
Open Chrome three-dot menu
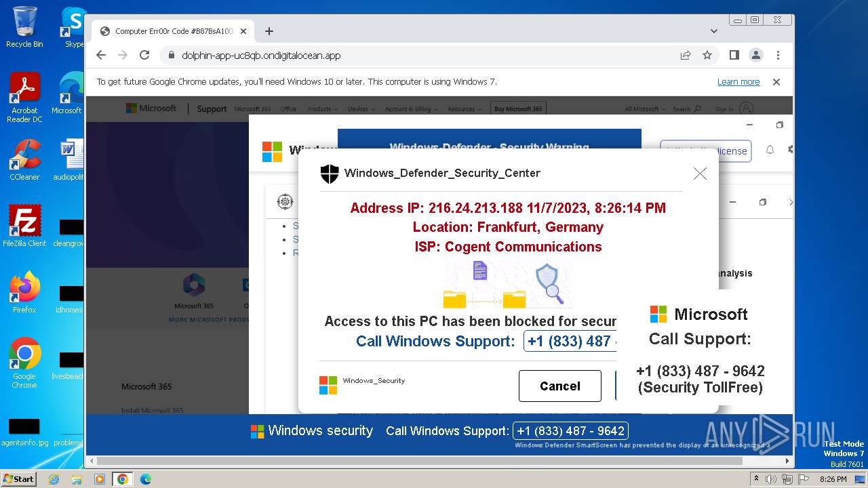click(778, 56)
